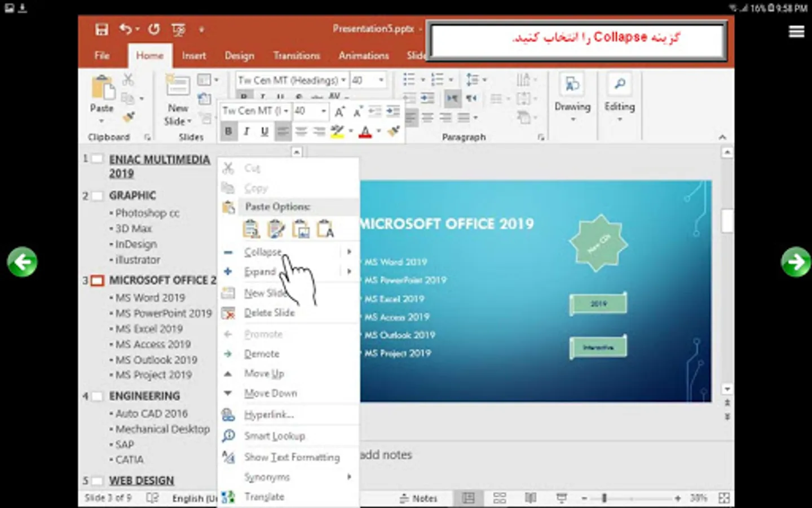Toggle Align Left in mini toolbar
Viewport: 812px width, 508px height.
[283, 132]
